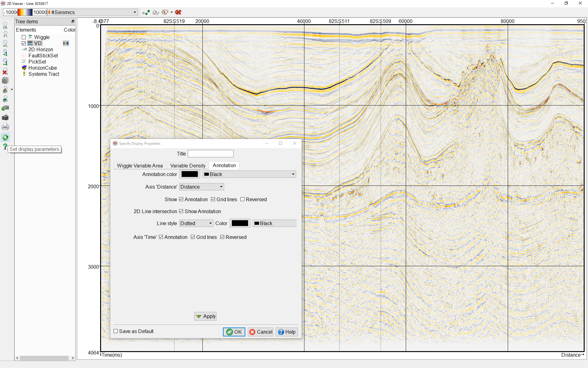Click the color bar gradient in toolbar
The height and width of the screenshot is (368, 588).
pos(25,12)
